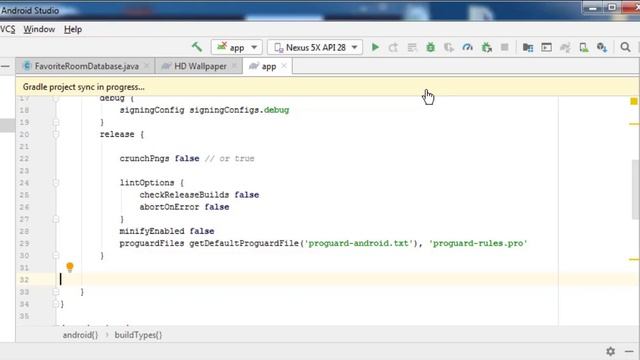640x360 pixels.
Task: Click 'minifyEnabled' on line 28
Action: click(x=152, y=231)
